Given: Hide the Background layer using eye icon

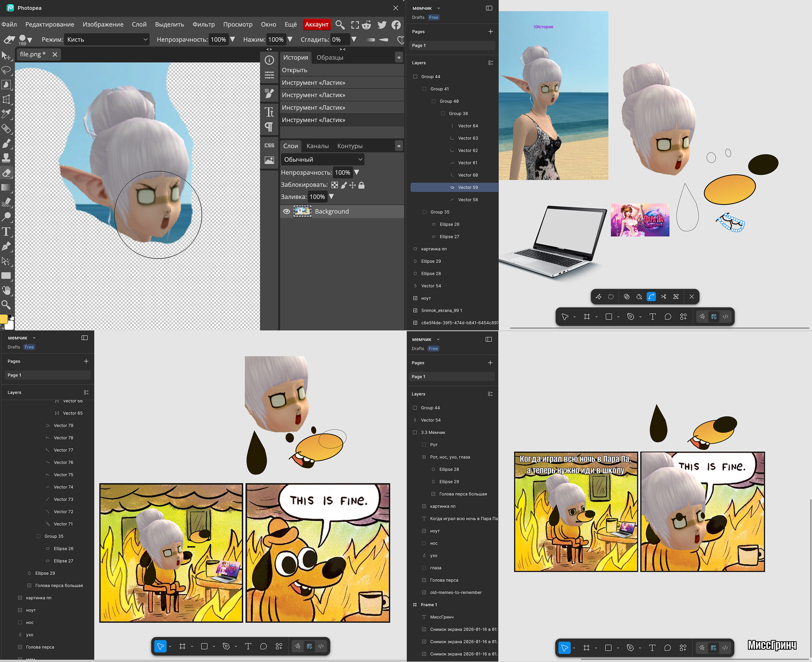Looking at the screenshot, I should point(286,212).
